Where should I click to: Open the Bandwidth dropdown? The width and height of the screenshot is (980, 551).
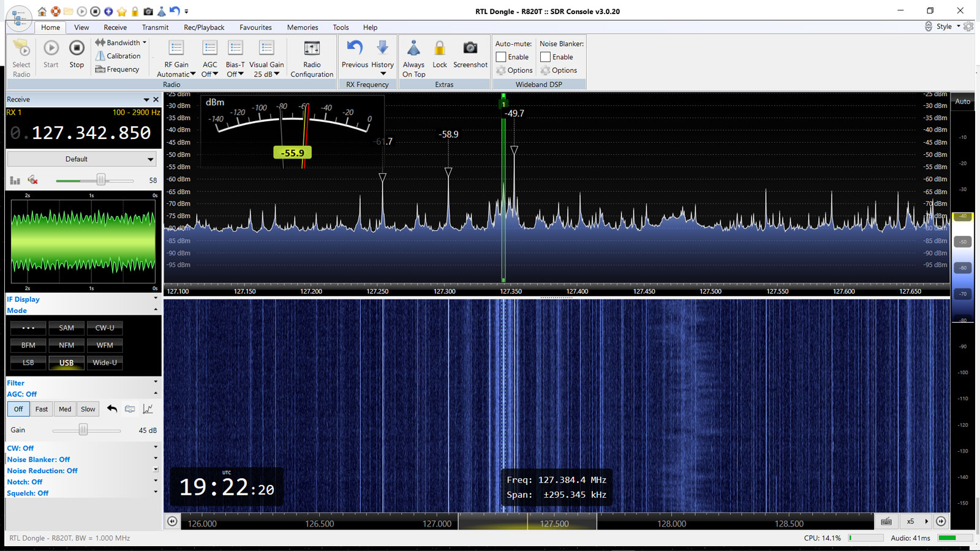pos(121,42)
